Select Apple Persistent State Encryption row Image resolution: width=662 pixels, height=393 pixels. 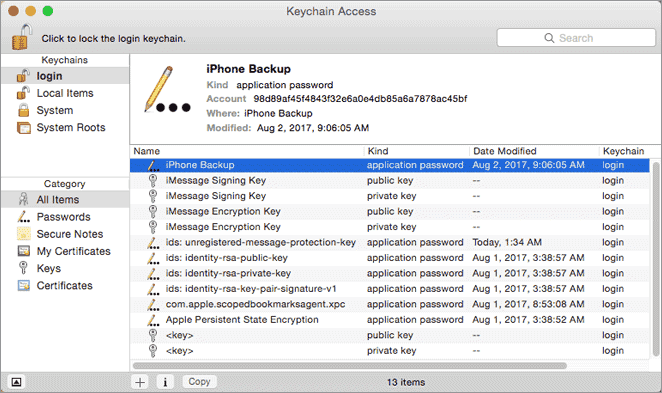389,320
